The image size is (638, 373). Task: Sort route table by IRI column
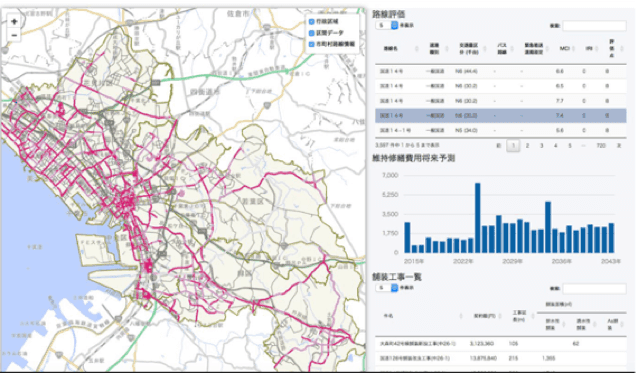coord(590,48)
